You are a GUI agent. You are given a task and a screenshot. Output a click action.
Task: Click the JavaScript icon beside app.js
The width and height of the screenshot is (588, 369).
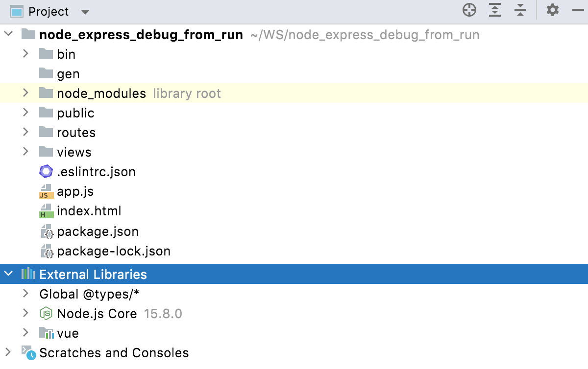pyautogui.click(x=46, y=191)
